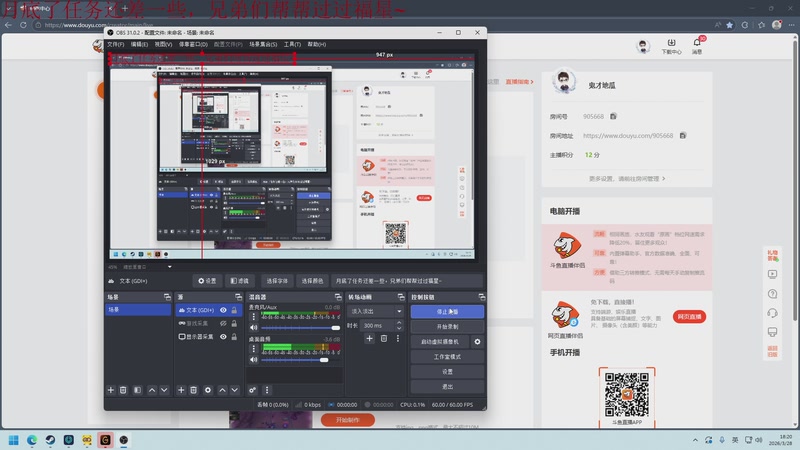Pop out the 转场动画 transitions dock panel
800x450 pixels.
(401, 297)
